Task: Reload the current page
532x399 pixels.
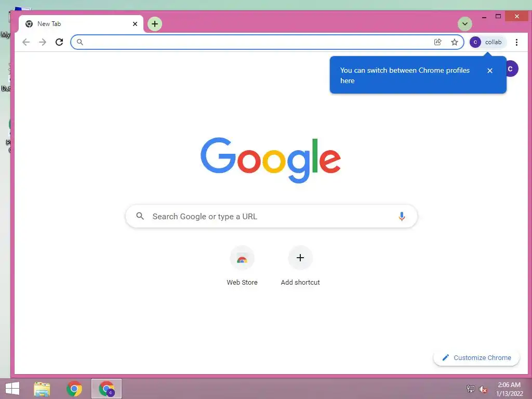Action: pyautogui.click(x=59, y=42)
